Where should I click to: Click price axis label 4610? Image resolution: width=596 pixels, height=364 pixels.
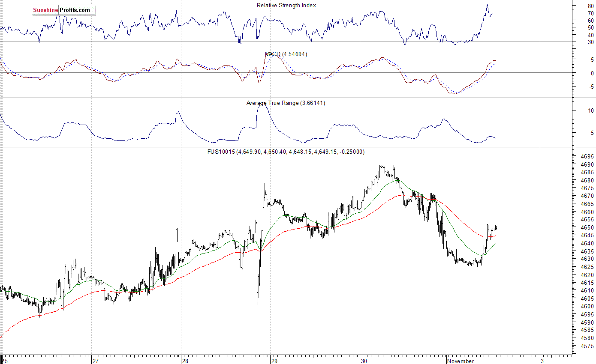click(x=587, y=291)
